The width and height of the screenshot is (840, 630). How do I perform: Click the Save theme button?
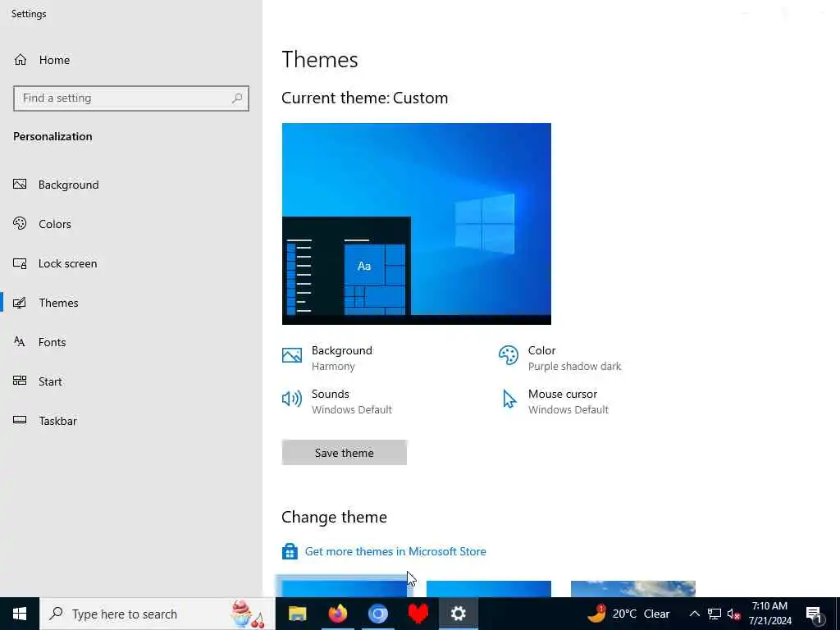pyautogui.click(x=344, y=453)
